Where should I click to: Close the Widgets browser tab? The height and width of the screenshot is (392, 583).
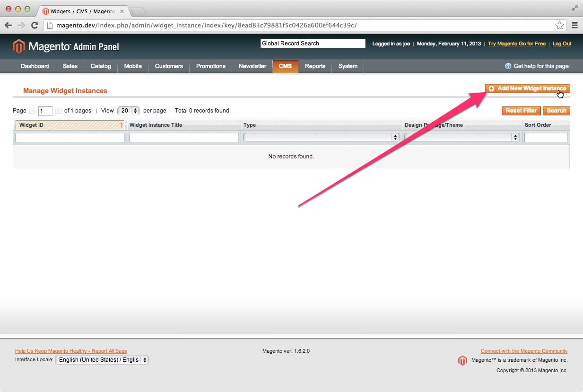[x=122, y=11]
